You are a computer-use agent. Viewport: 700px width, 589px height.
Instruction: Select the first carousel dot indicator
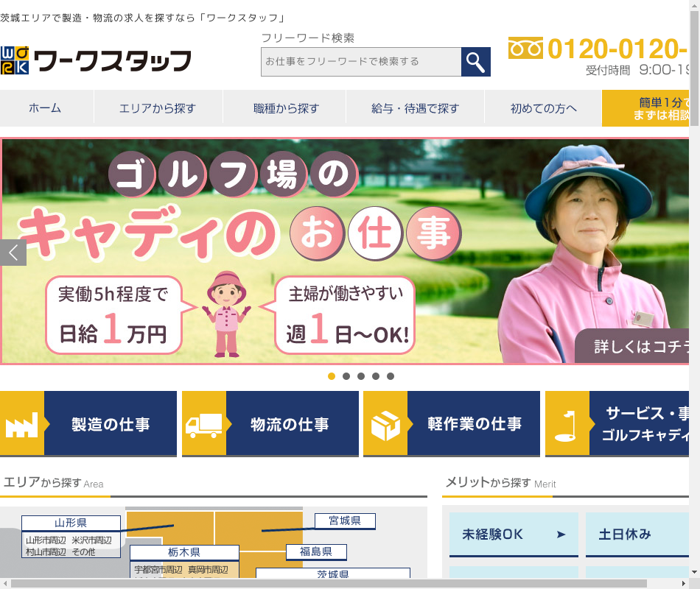pyautogui.click(x=332, y=376)
